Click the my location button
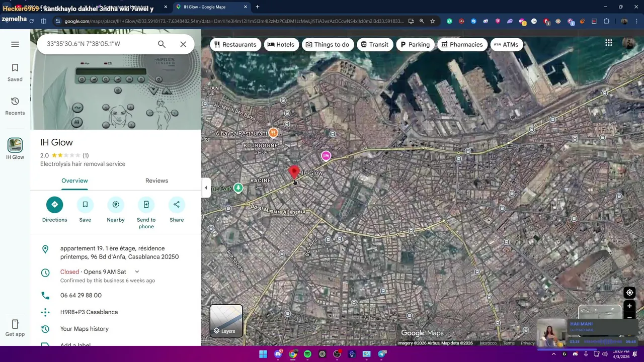Image resolution: width=644 pixels, height=362 pixels. [629, 293]
